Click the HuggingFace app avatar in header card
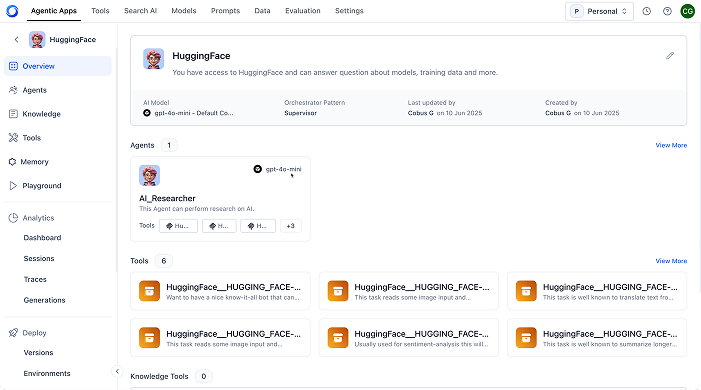 [153, 59]
